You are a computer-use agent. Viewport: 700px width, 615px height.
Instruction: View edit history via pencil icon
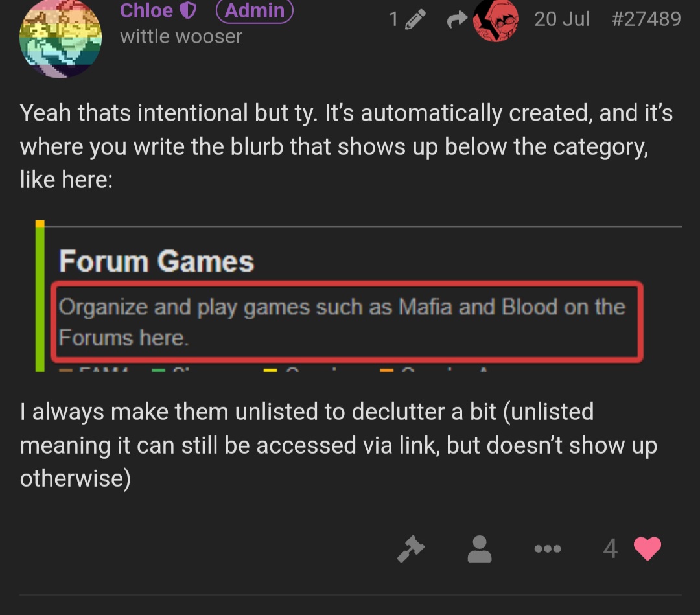[415, 19]
